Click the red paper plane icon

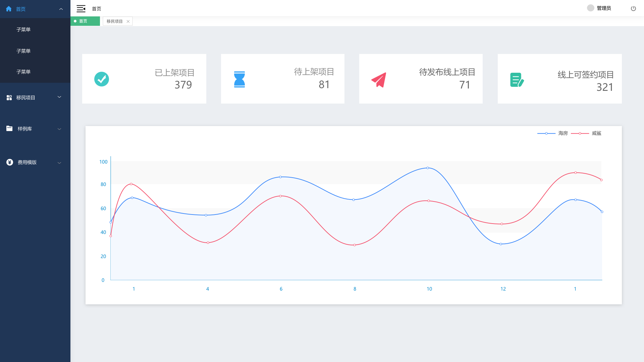pyautogui.click(x=379, y=80)
